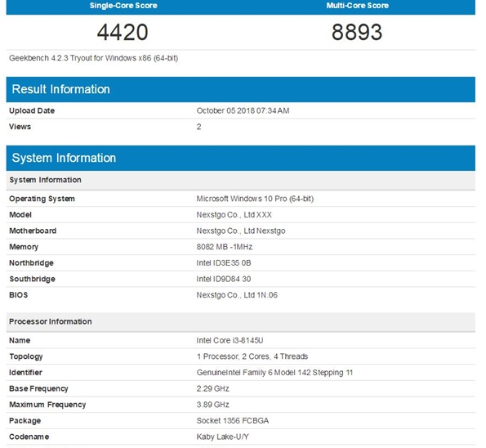Click the Package label
The height and width of the screenshot is (448, 486).
(x=25, y=421)
